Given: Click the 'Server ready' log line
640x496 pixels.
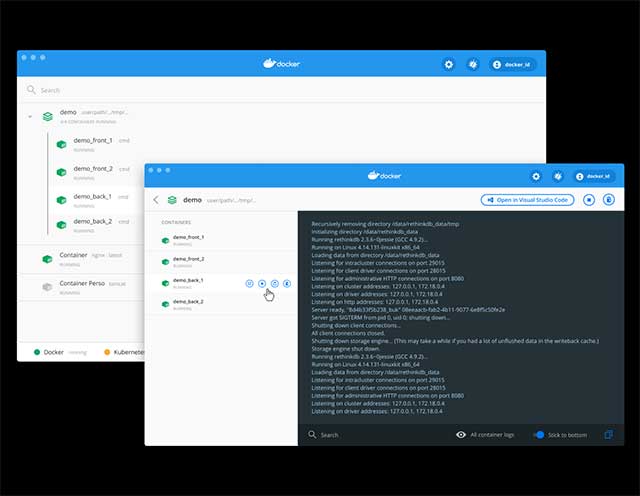Looking at the screenshot, I should (x=408, y=310).
